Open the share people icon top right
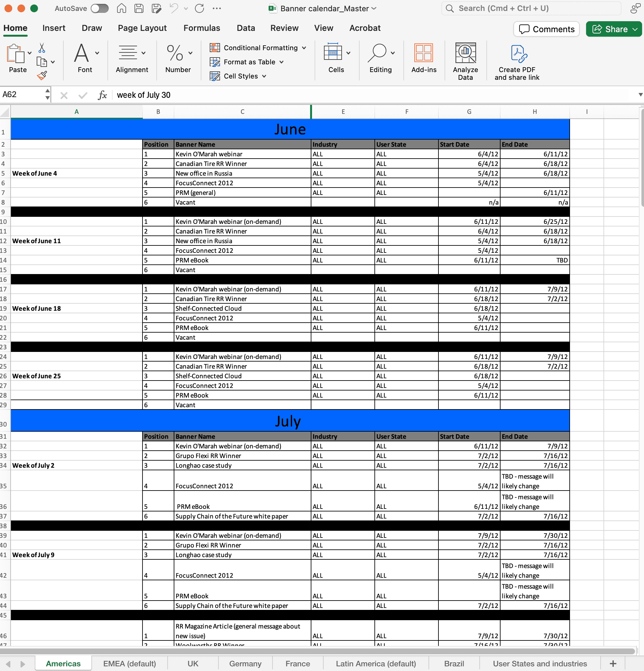The height and width of the screenshot is (671, 644). [635, 8]
